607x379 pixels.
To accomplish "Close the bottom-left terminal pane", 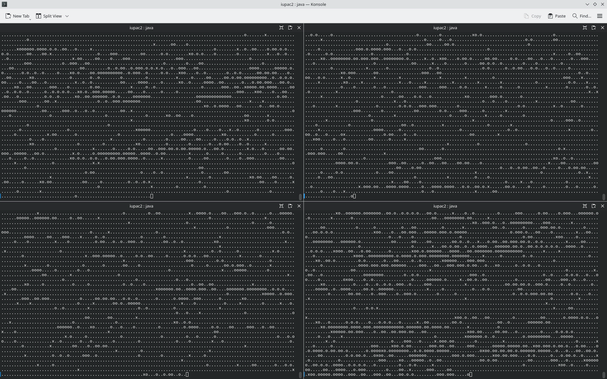I will coord(299,206).
